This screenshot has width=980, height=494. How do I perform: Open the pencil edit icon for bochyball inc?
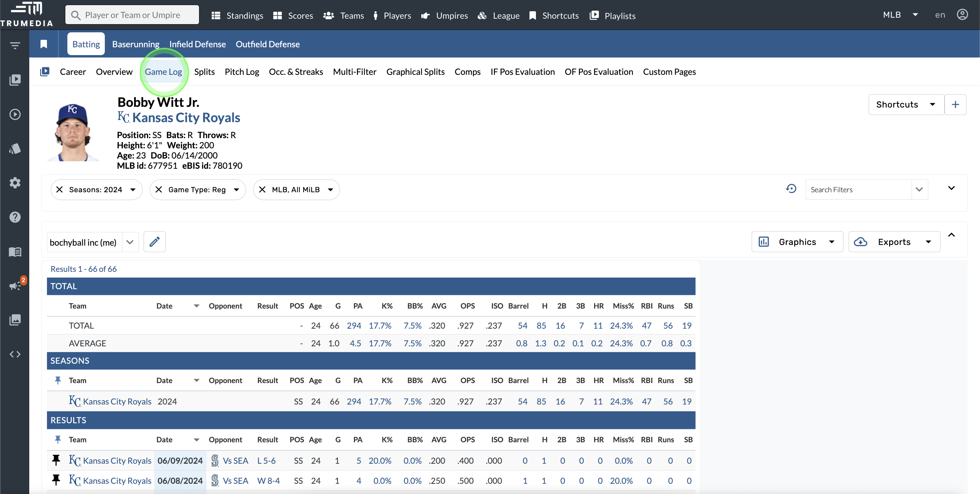(x=154, y=242)
